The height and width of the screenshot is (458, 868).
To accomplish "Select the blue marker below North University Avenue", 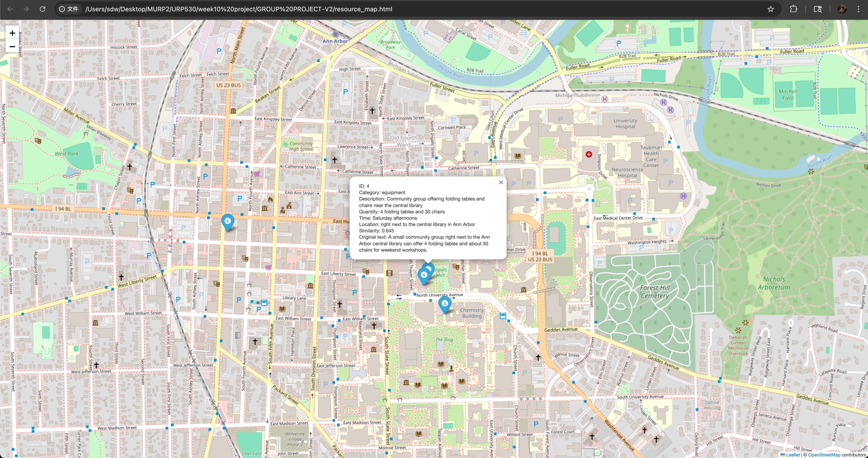I will [445, 305].
